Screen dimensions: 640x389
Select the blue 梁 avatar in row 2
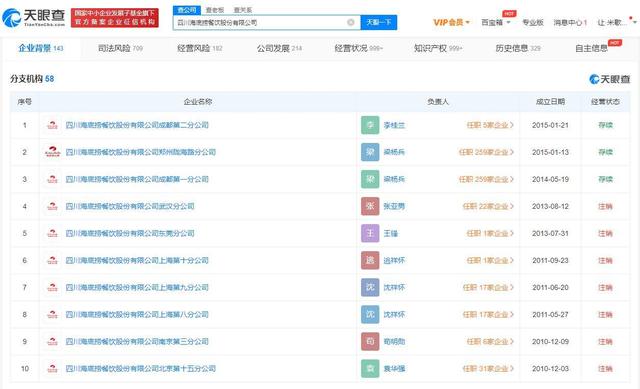coord(370,152)
